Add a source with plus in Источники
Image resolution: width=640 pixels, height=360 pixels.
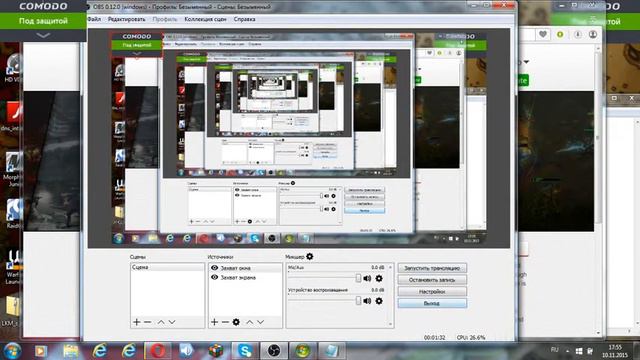pyautogui.click(x=214, y=322)
